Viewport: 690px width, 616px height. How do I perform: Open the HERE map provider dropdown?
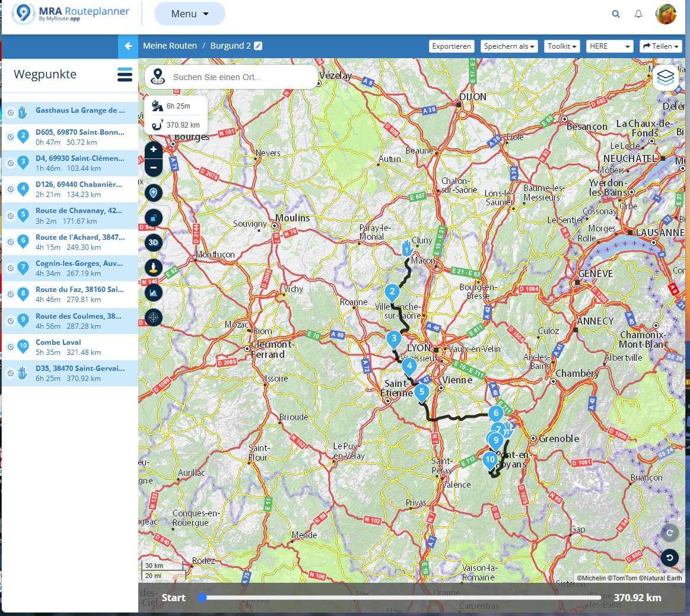pos(609,46)
